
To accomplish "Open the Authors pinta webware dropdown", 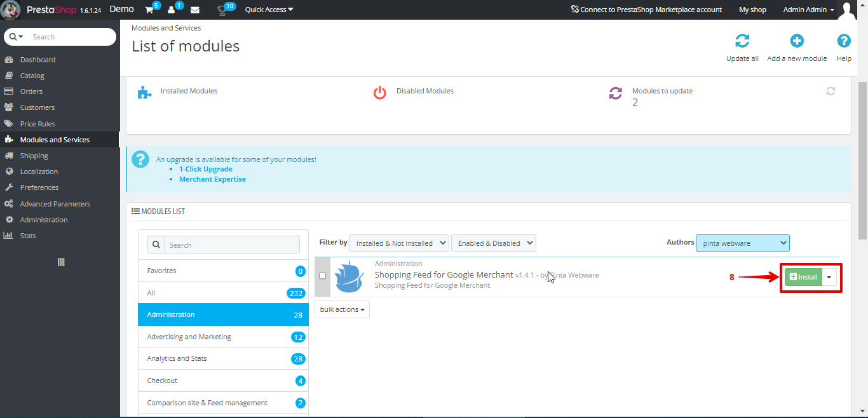I will 742,243.
